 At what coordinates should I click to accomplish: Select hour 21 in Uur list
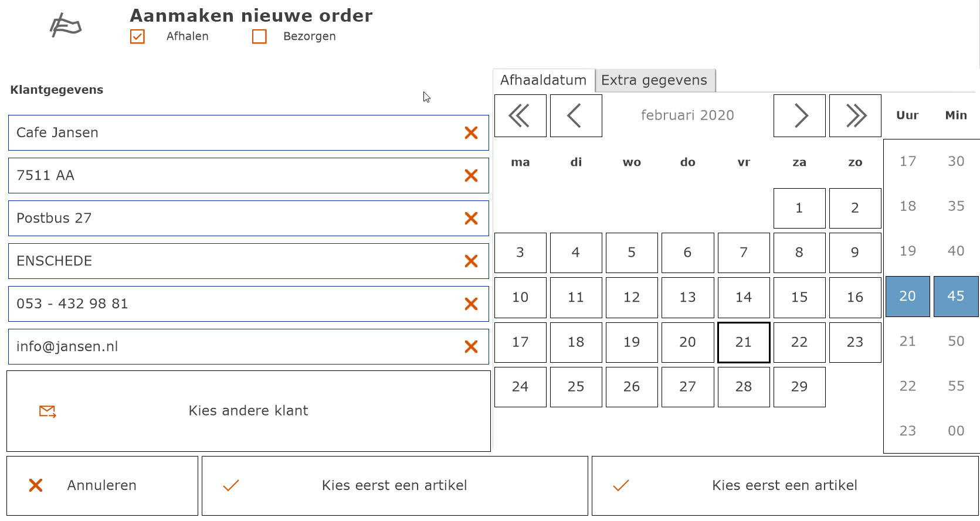(x=907, y=341)
